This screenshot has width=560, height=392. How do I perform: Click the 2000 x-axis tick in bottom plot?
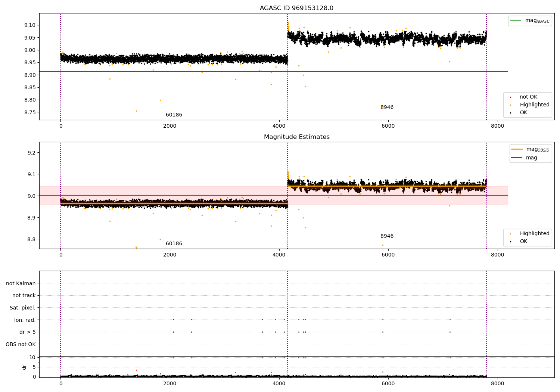pos(170,384)
